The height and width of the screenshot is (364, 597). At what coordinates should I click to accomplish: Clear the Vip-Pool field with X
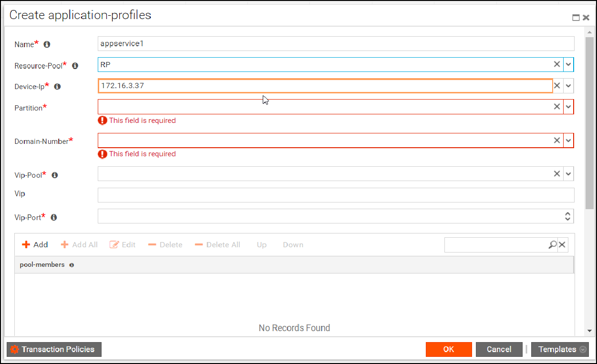556,173
